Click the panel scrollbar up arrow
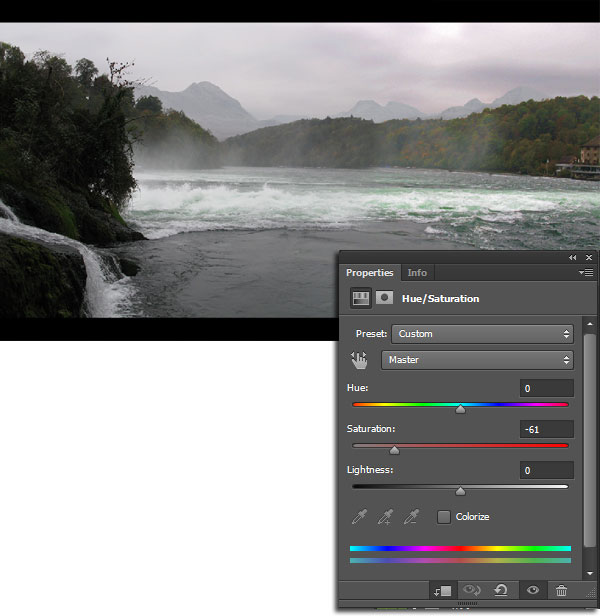This screenshot has width=600, height=616. (590, 324)
